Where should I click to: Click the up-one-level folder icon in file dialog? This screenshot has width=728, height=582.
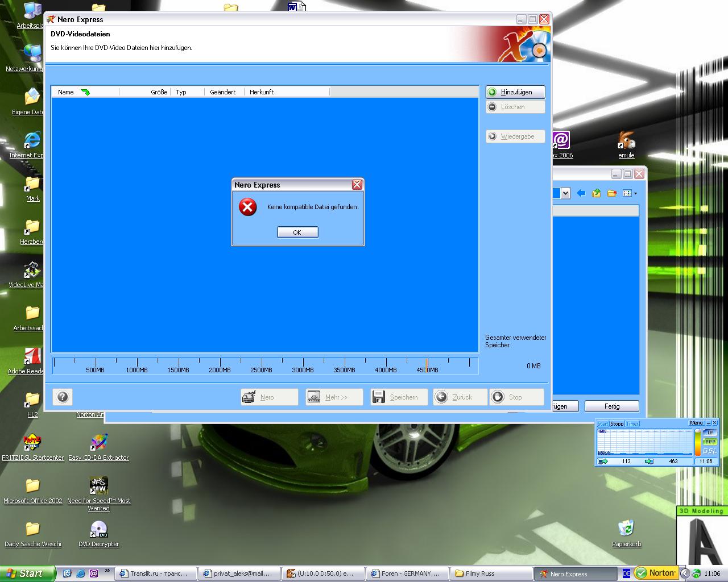pos(597,193)
